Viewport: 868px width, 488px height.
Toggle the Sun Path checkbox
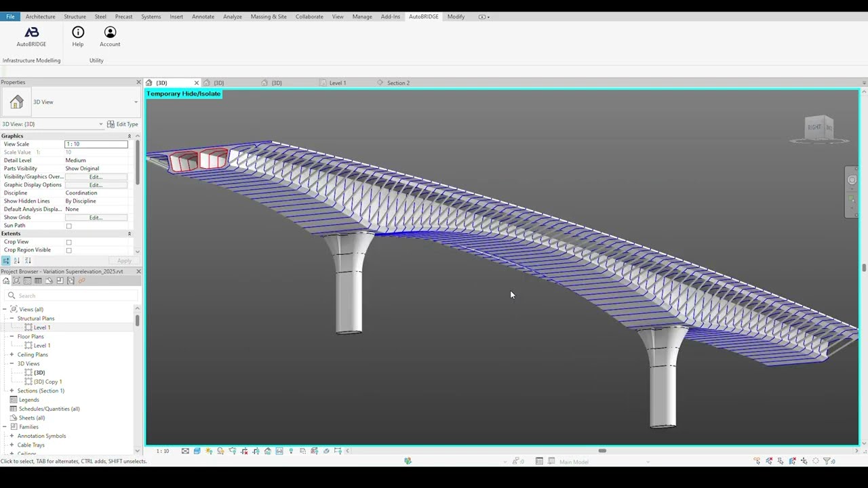point(68,226)
